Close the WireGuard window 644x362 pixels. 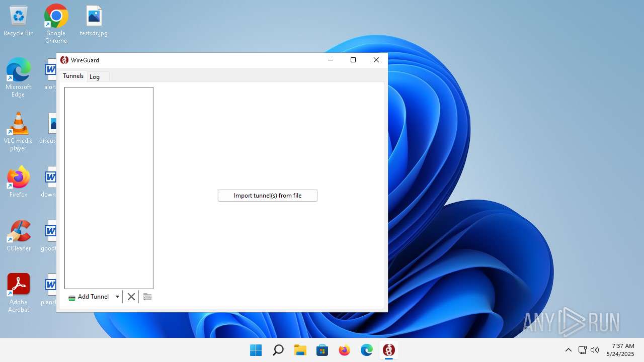[376, 60]
